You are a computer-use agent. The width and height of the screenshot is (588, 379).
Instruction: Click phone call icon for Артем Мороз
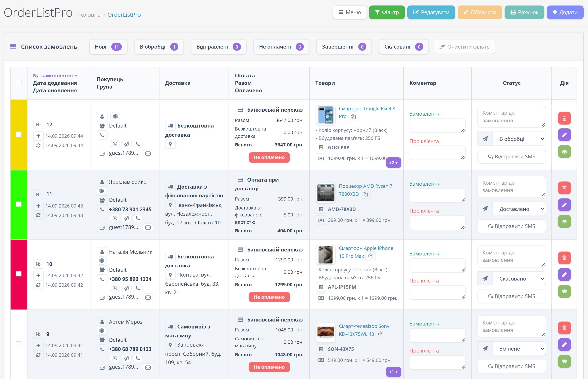coord(138,358)
